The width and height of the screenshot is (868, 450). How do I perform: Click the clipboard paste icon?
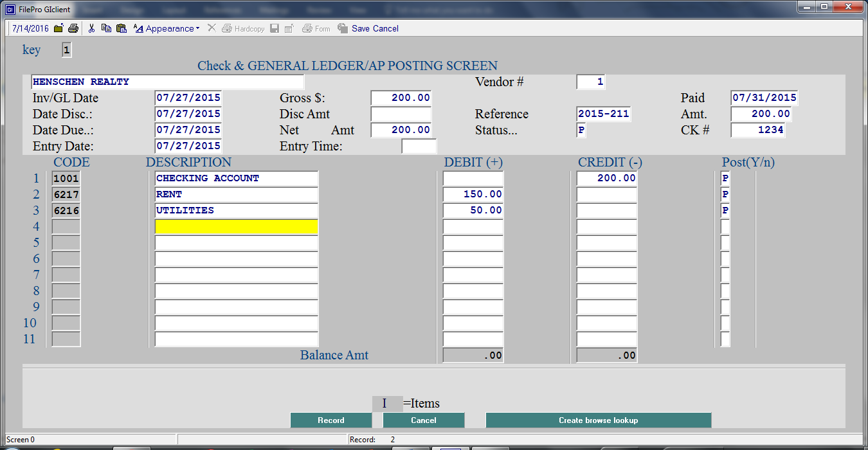tap(121, 28)
